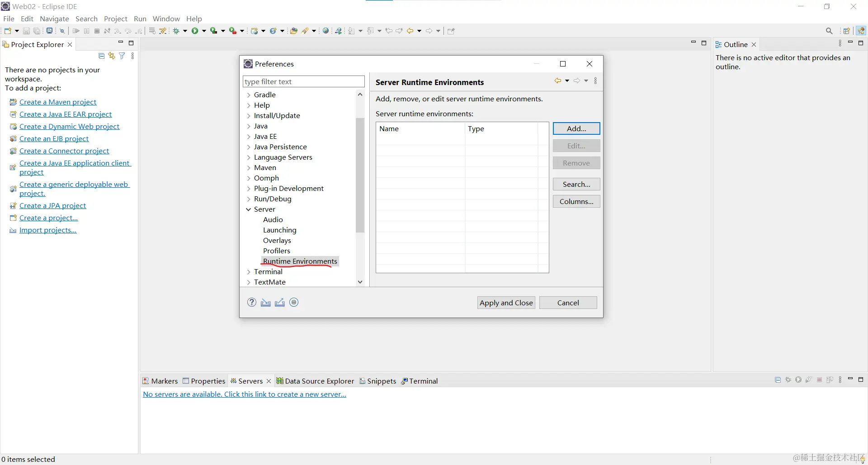
Task: Click the type filter text field
Action: coord(303,81)
